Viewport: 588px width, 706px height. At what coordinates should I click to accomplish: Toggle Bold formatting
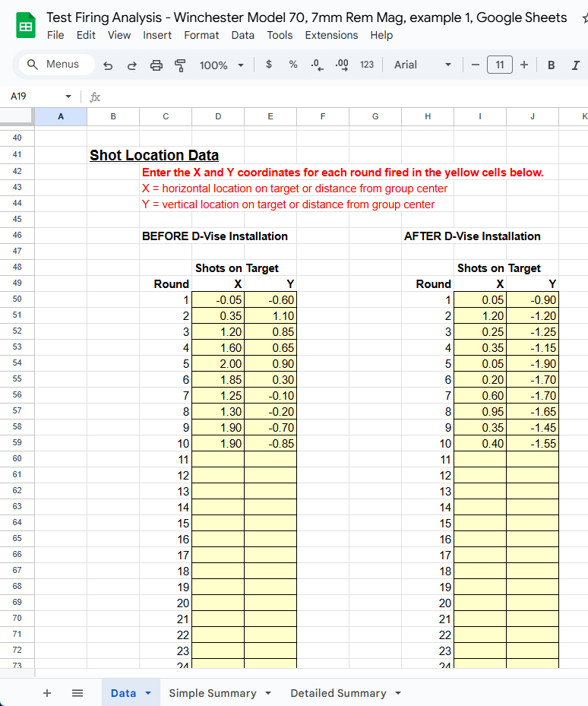pos(551,65)
